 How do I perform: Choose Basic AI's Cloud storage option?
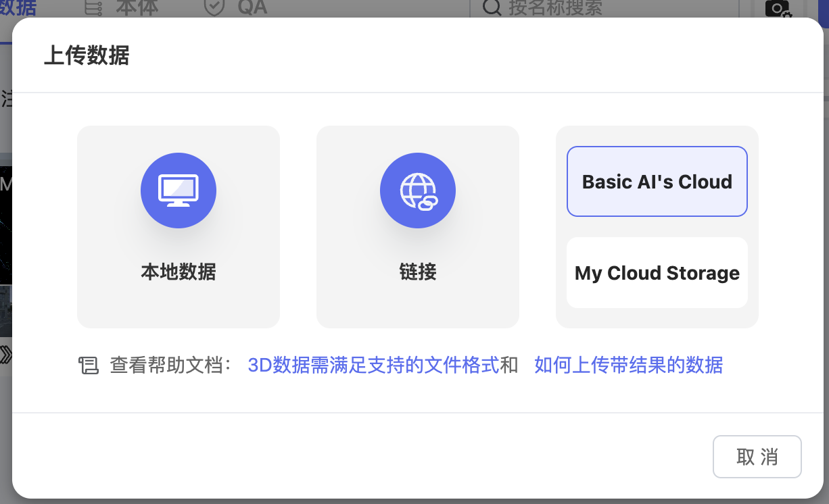pos(657,182)
